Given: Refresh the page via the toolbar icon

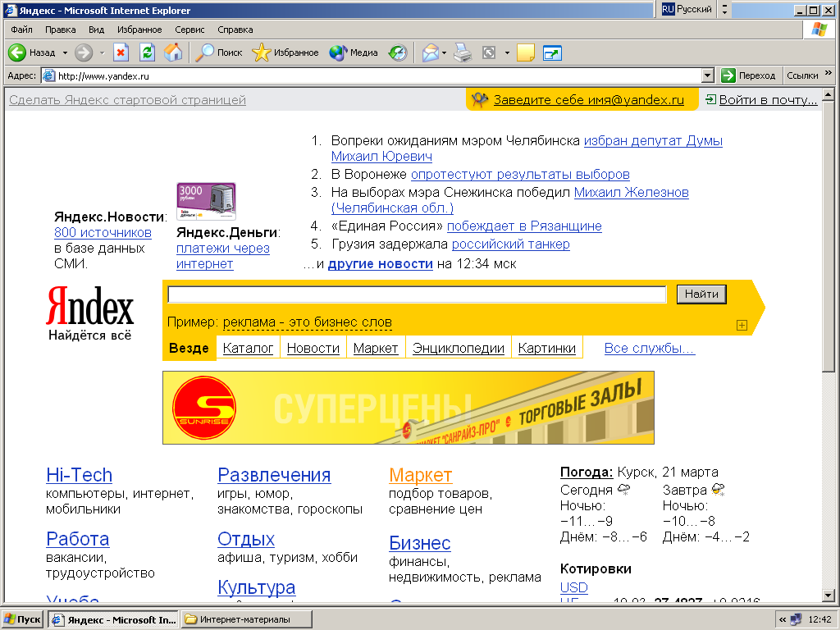Looking at the screenshot, I should point(148,52).
